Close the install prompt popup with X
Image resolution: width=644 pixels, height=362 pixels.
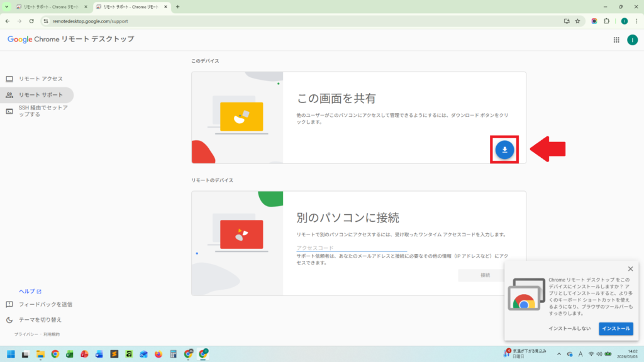pos(630,269)
